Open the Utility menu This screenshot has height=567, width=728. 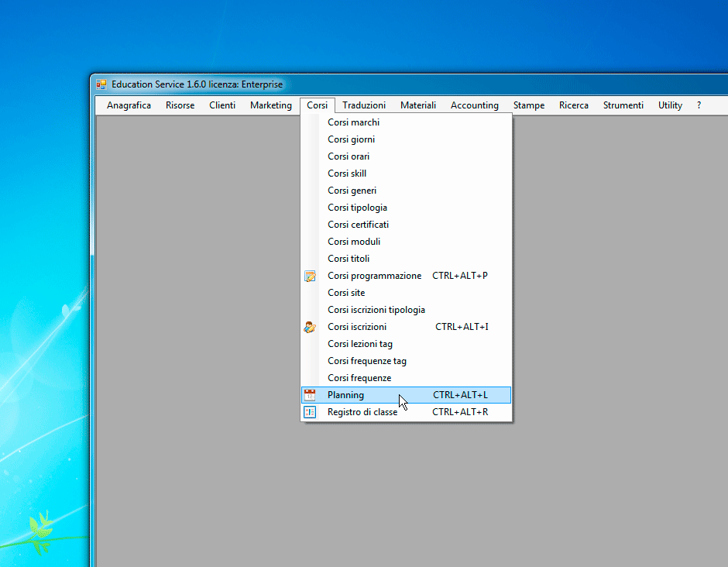(x=671, y=105)
